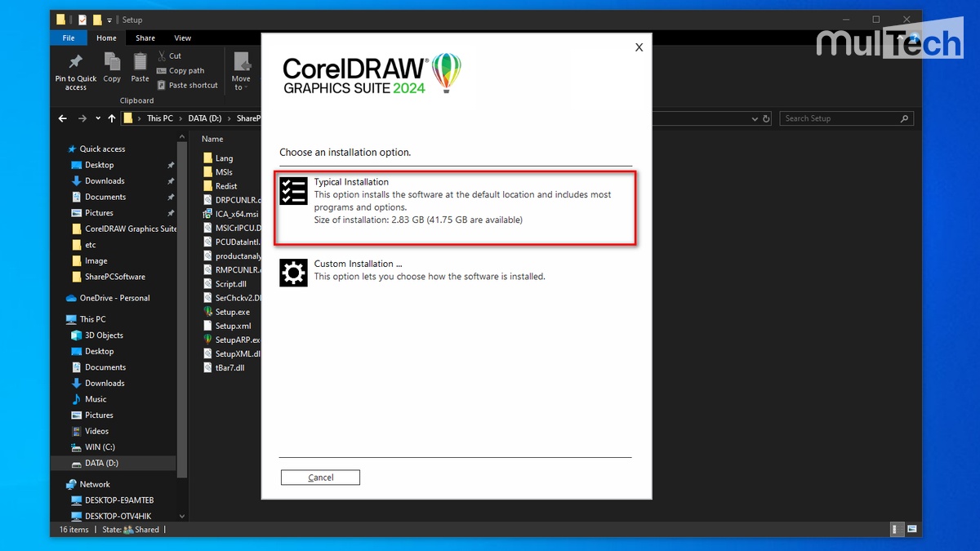
Task: Click the Paste clipboard icon in ribbon
Action: (140, 63)
